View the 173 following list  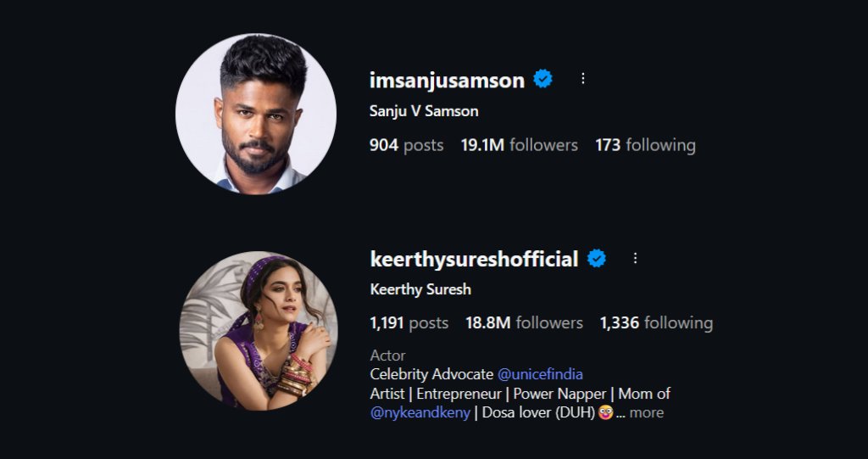(x=645, y=145)
